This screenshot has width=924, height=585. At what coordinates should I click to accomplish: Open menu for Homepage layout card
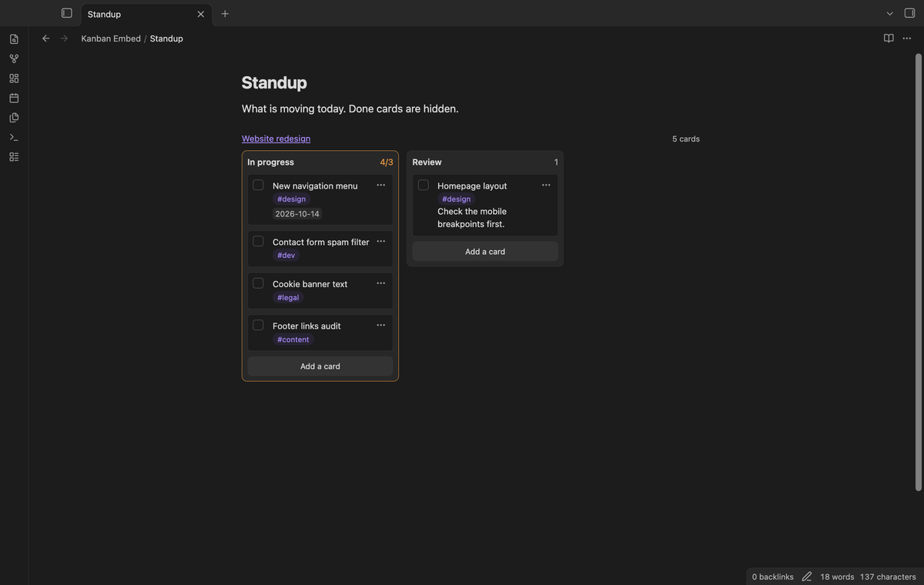point(546,186)
